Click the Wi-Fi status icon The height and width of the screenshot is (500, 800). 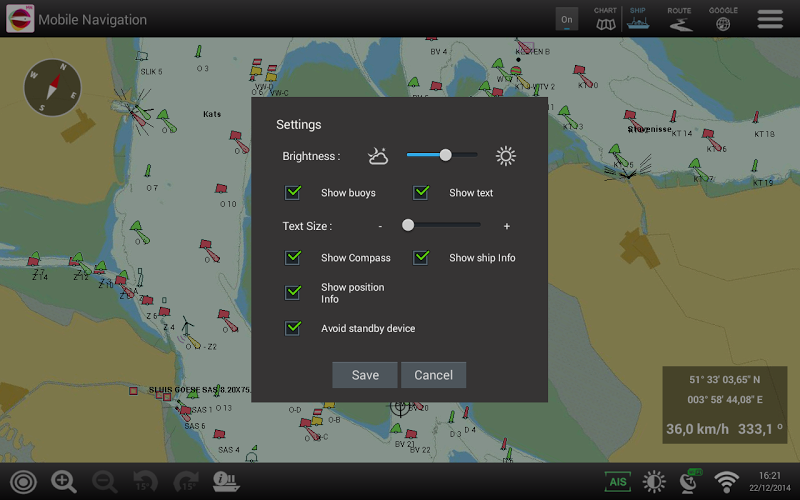coord(727,482)
